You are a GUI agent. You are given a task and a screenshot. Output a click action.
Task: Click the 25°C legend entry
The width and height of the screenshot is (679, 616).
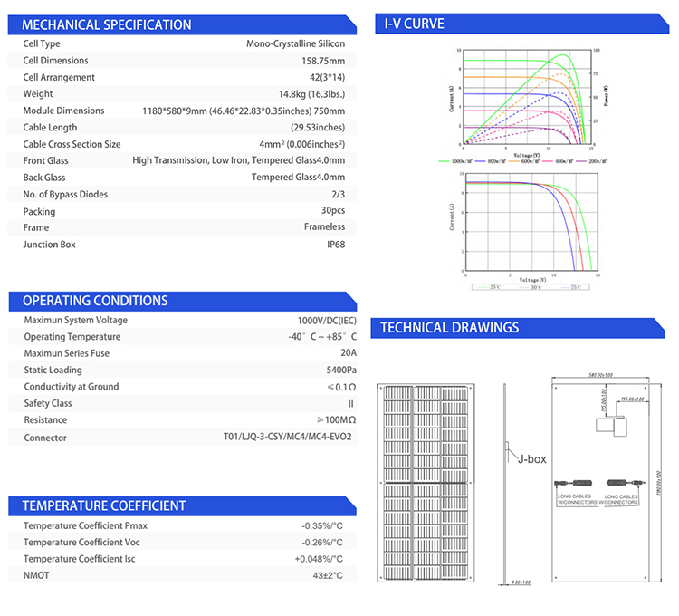[489, 287]
